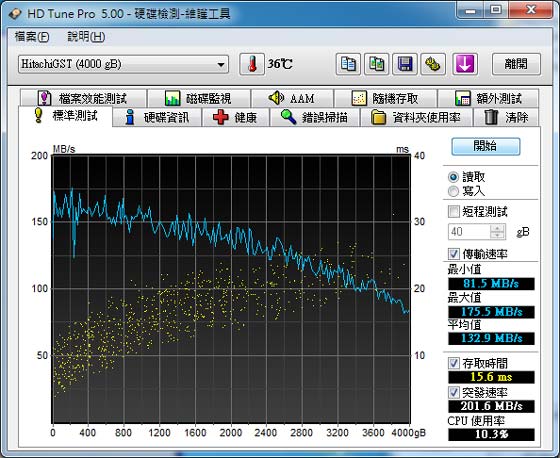Click the thermometer temperature icon

tap(252, 64)
